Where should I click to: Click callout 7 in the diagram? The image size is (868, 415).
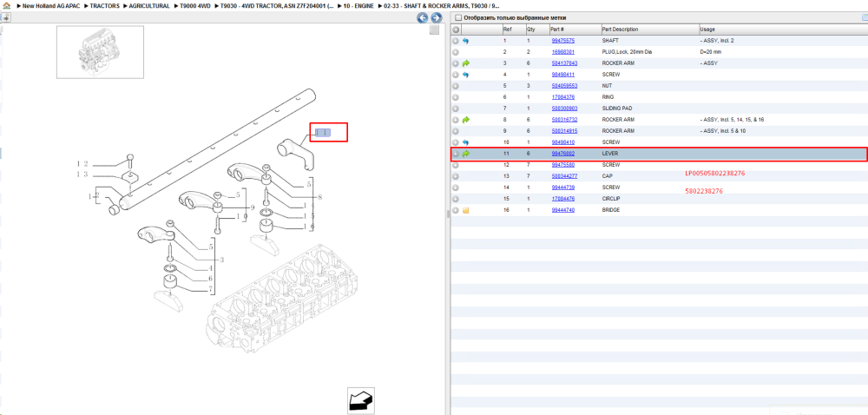tap(211, 290)
